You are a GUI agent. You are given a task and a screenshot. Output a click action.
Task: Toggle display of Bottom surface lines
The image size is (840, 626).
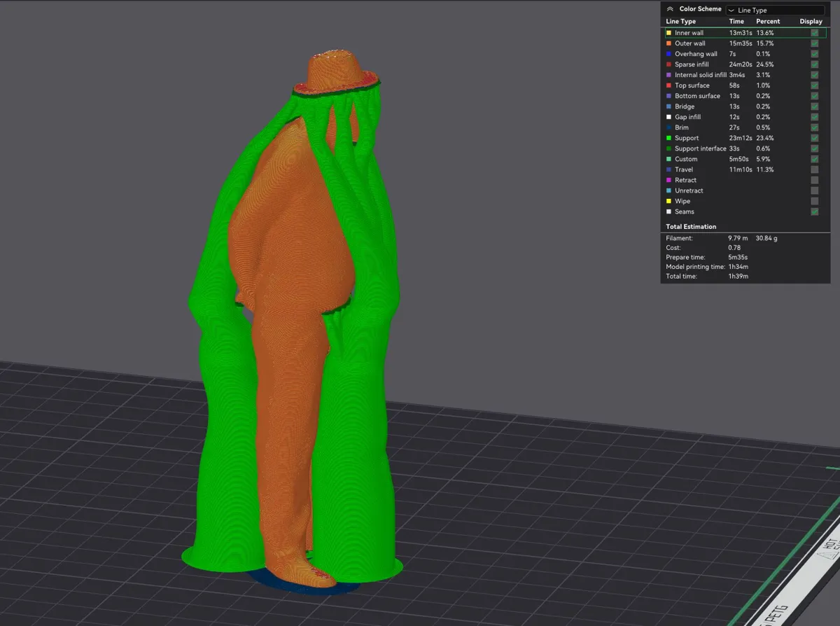click(x=814, y=96)
